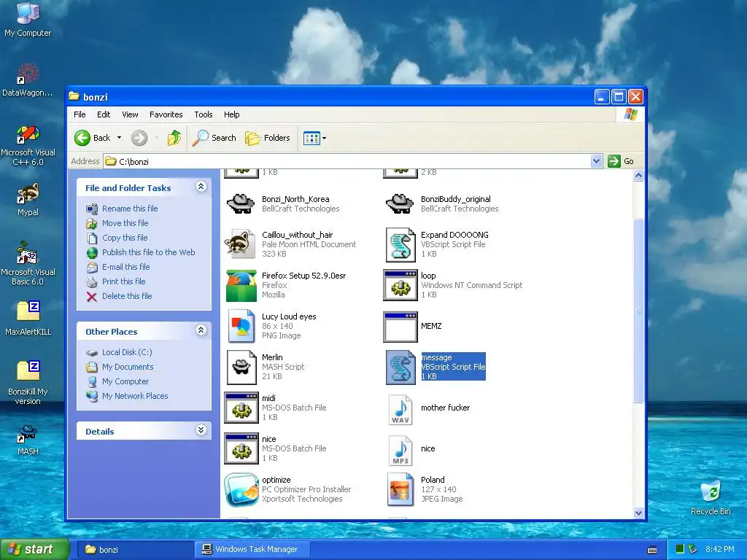Open the File menu
The height and width of the screenshot is (560, 747).
point(80,114)
